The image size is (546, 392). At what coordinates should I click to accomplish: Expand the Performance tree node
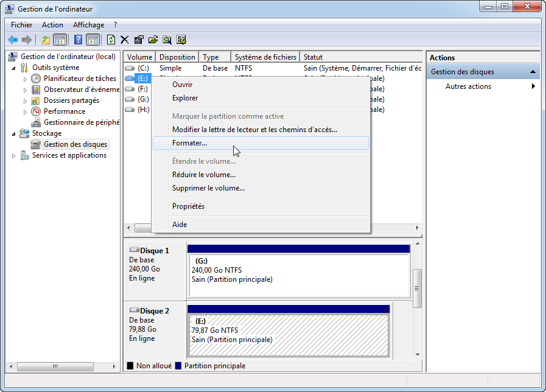[x=25, y=112]
